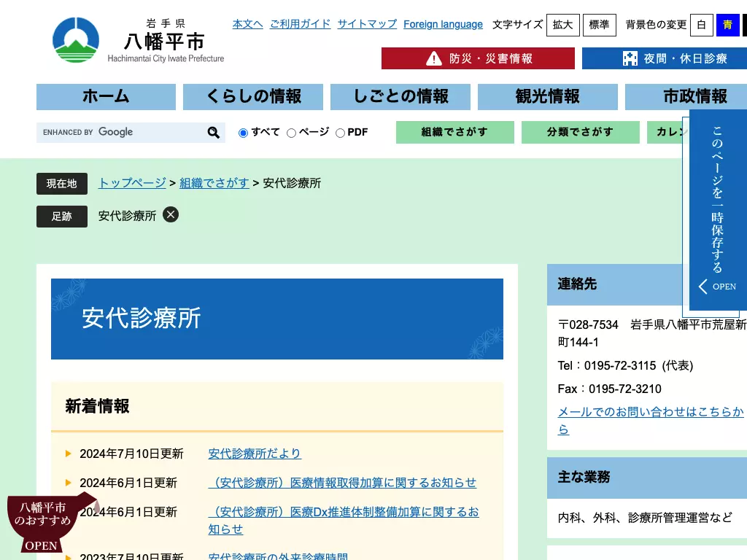747x560 pixels.
Task: Set text size to 拡大
Action: 562,25
